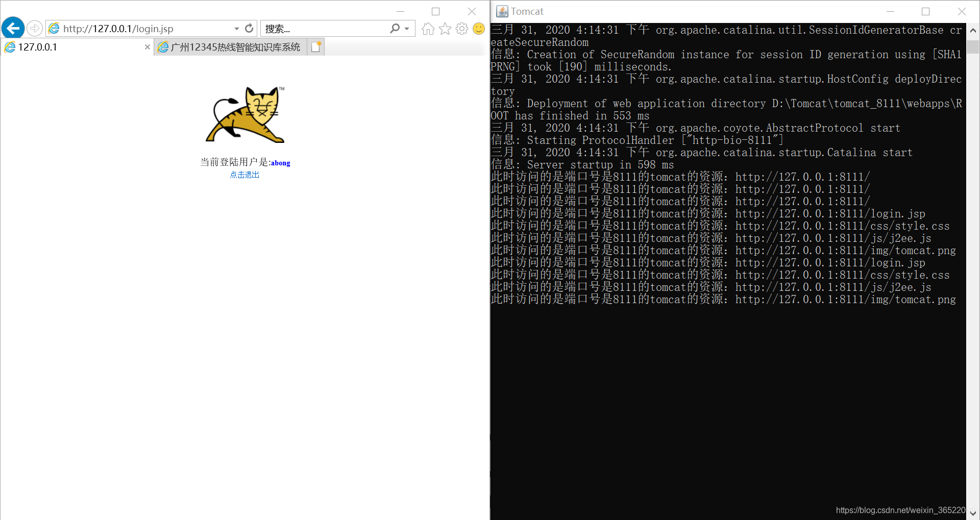Close the Tomcat console window
This screenshot has width=980, height=520.
click(962, 11)
